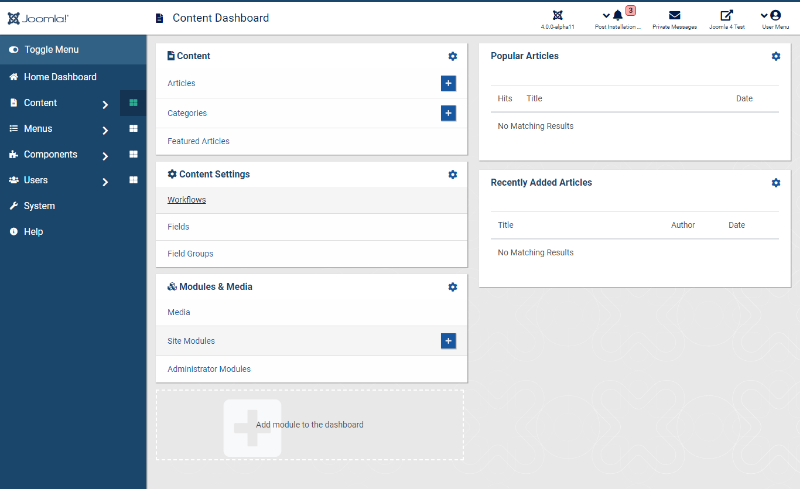The height and width of the screenshot is (489, 800).
Task: Open the Field Groups link
Action: (x=190, y=254)
